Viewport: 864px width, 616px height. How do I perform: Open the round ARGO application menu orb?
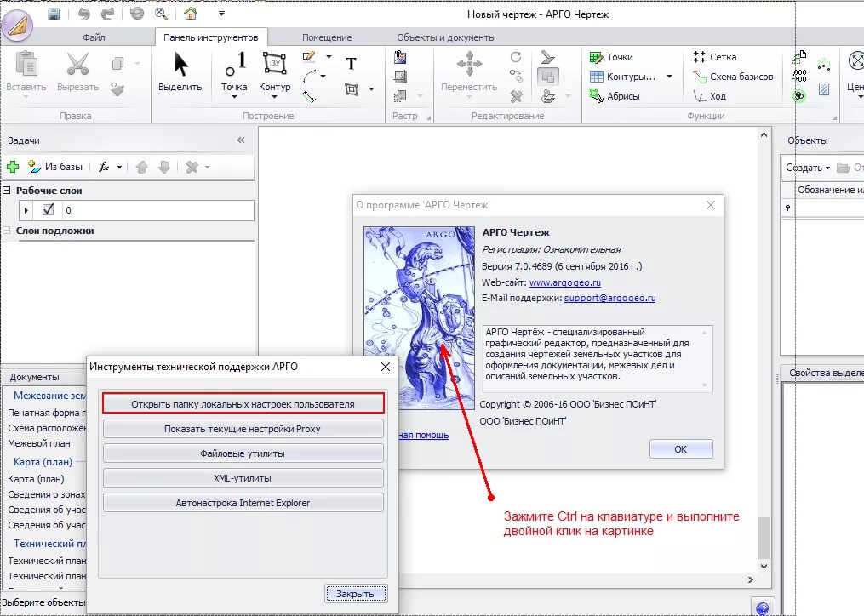(x=17, y=26)
